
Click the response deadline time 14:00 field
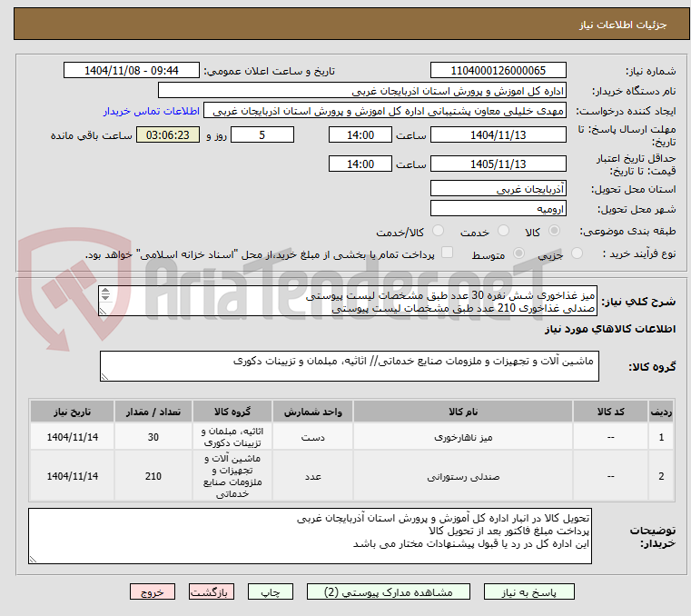(x=360, y=135)
